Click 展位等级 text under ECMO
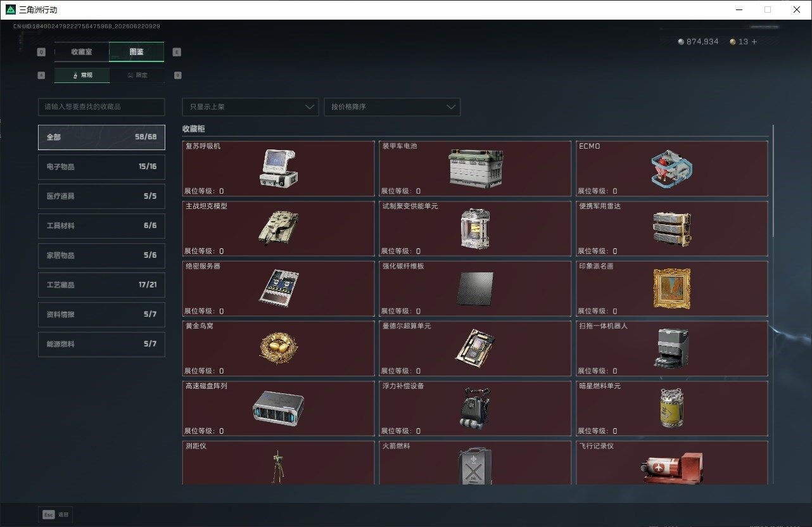 pyautogui.click(x=597, y=191)
